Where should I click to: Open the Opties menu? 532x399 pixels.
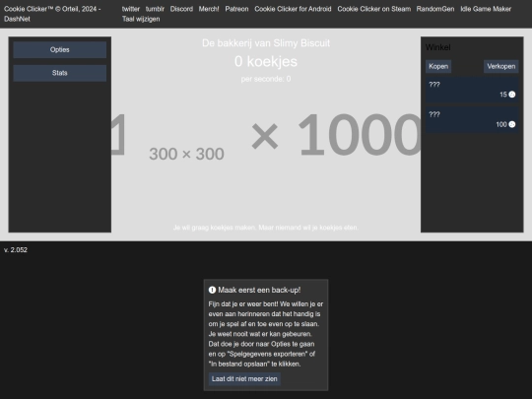pos(60,49)
